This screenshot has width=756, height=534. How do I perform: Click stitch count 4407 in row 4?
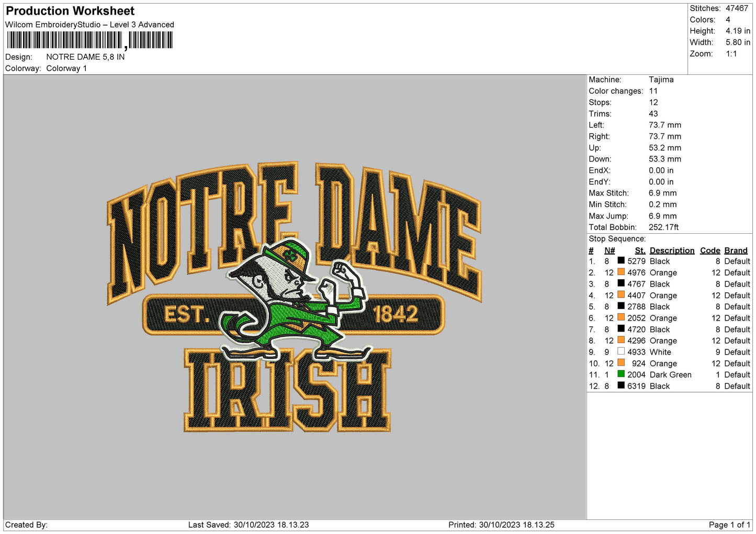[636, 296]
